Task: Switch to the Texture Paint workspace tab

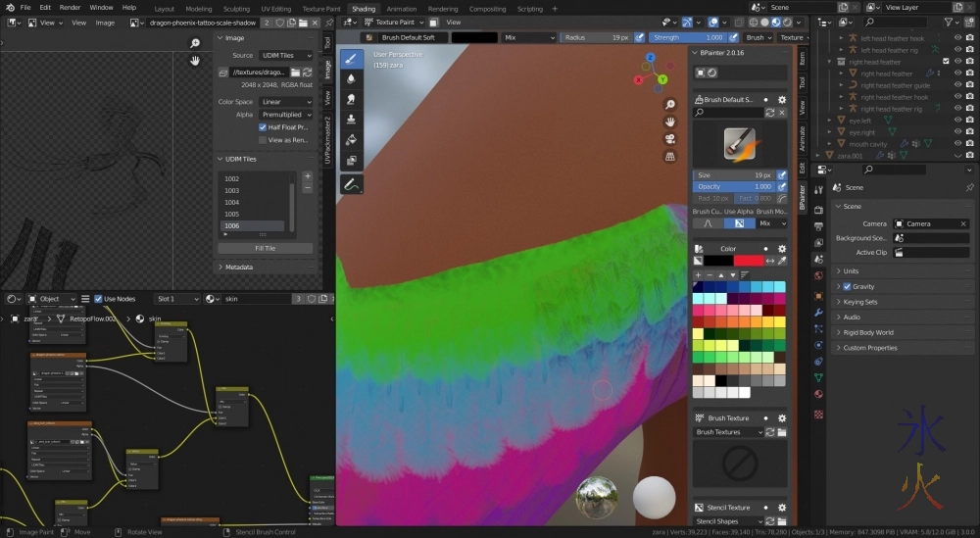Action: click(320, 9)
